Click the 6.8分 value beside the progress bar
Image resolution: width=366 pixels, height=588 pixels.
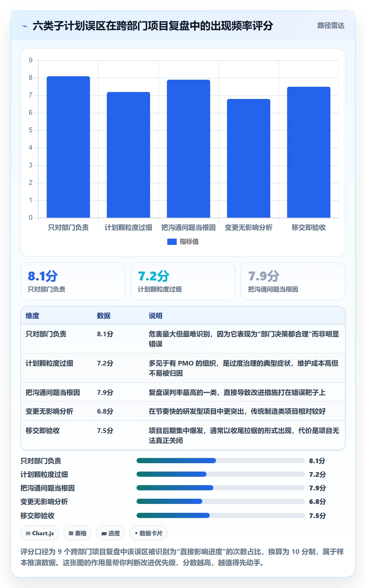[x=317, y=502]
